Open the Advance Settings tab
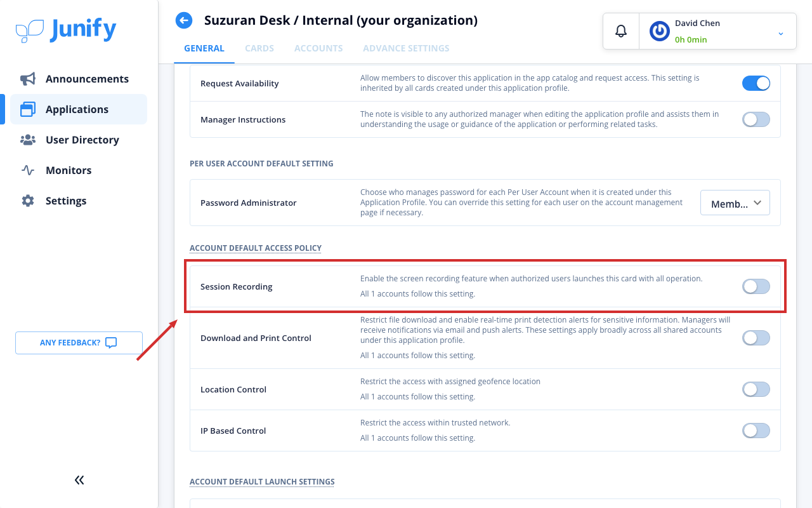 [406, 48]
